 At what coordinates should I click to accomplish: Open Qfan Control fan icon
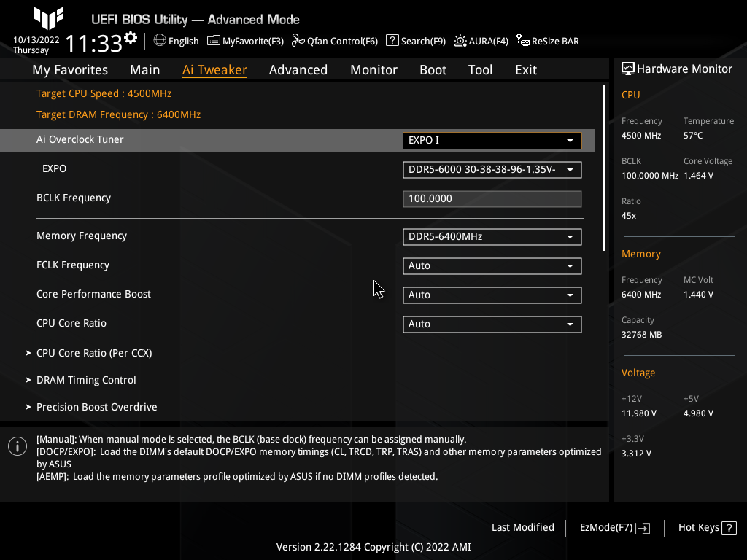point(298,41)
